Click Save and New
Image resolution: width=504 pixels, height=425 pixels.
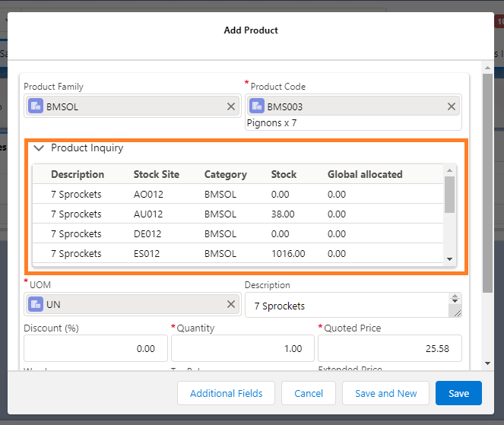coord(385,393)
